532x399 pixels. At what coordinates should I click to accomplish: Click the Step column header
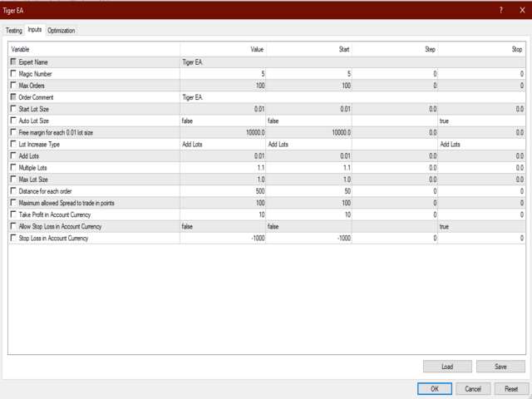(x=395, y=49)
